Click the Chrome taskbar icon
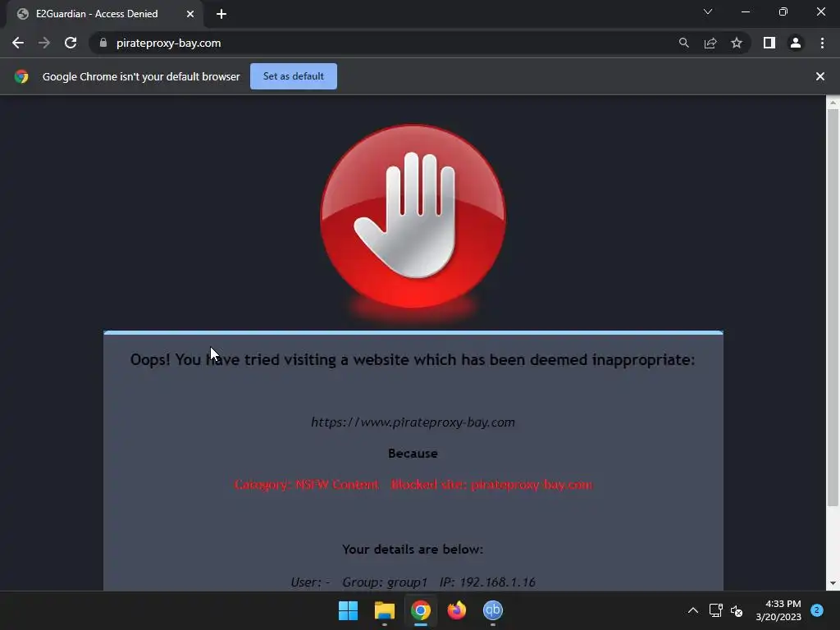Image resolution: width=840 pixels, height=630 pixels. pos(421,610)
